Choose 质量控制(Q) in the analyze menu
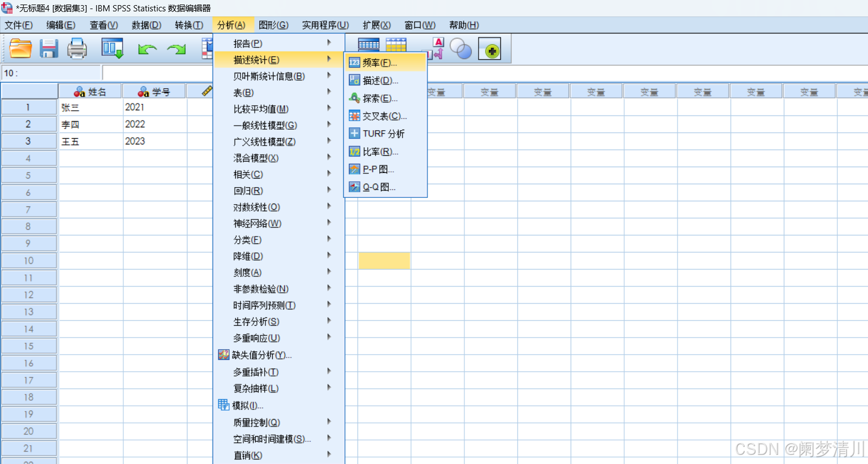The image size is (868, 464). point(279,422)
